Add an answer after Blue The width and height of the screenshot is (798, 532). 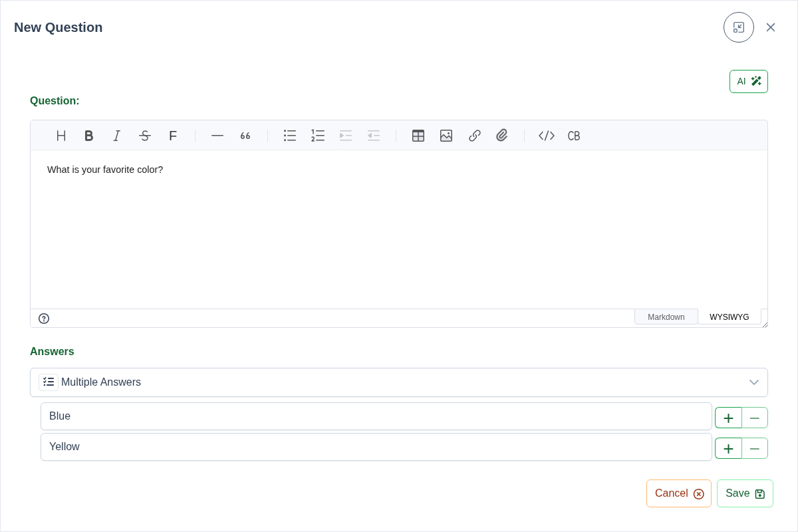(728, 418)
